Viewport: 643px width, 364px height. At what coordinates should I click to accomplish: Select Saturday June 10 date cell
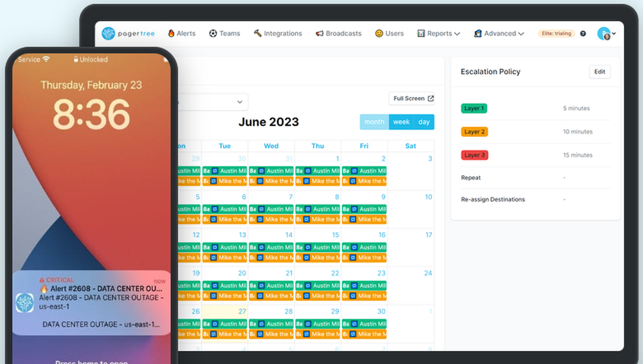pyautogui.click(x=411, y=209)
